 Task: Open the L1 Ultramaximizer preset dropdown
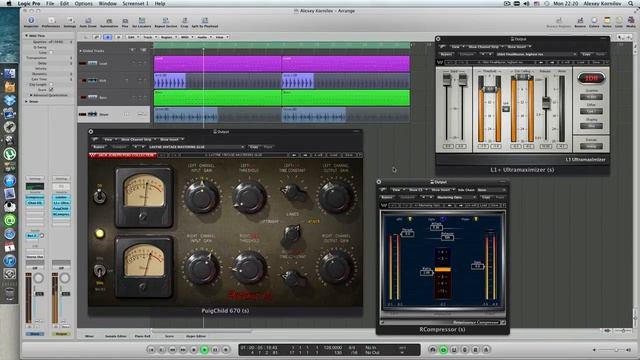(536, 54)
